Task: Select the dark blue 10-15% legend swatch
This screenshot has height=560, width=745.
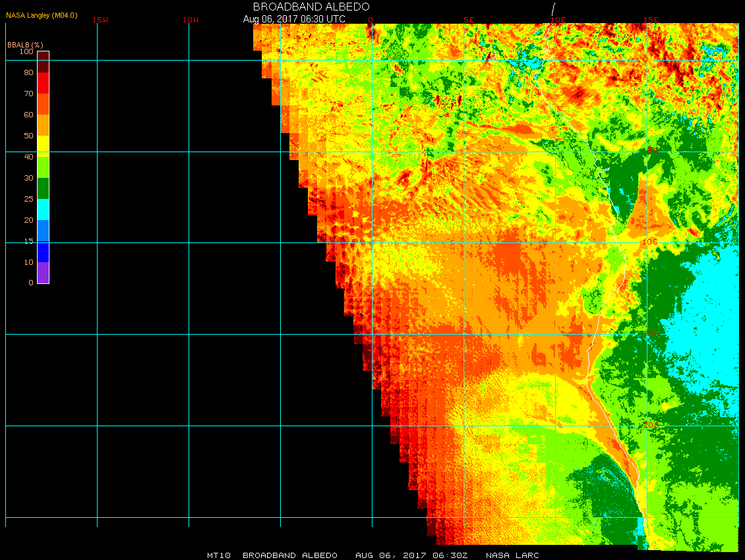Action: pyautogui.click(x=44, y=252)
